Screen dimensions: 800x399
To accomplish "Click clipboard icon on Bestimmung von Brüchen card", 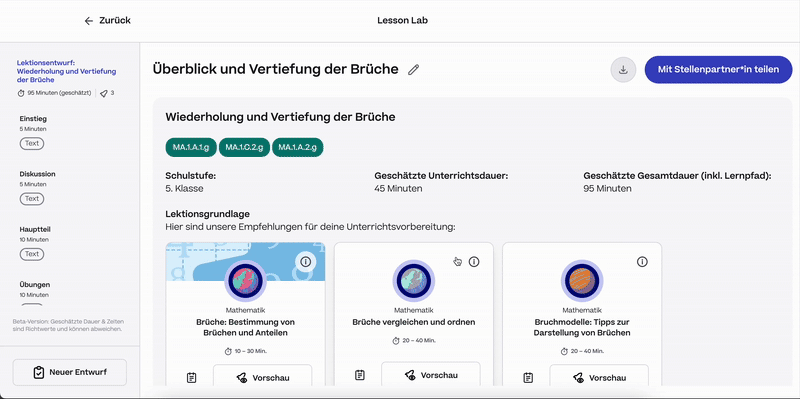I will point(191,378).
